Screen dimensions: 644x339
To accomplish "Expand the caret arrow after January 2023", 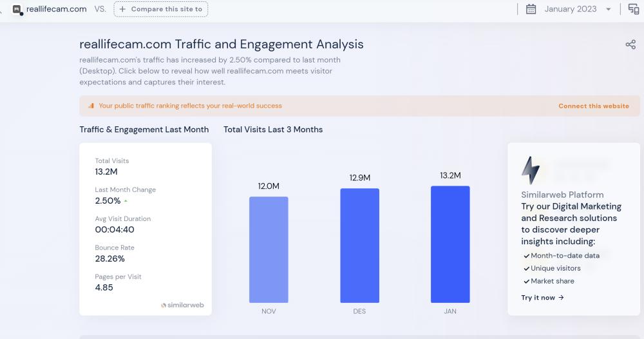I will click(x=609, y=10).
